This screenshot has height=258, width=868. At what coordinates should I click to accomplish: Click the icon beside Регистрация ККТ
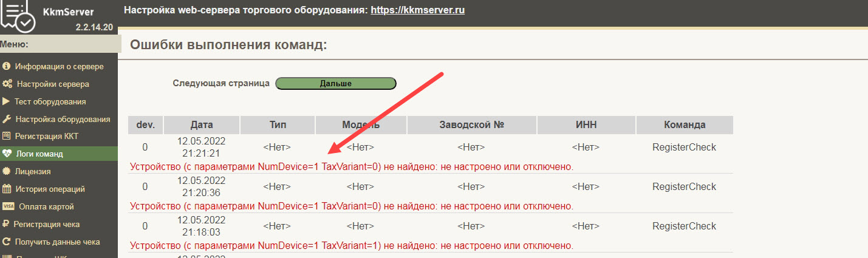pyautogui.click(x=7, y=136)
